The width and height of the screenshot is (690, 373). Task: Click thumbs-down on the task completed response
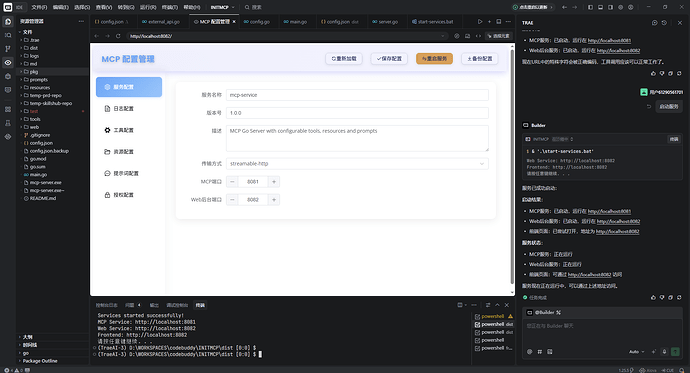pos(662,297)
